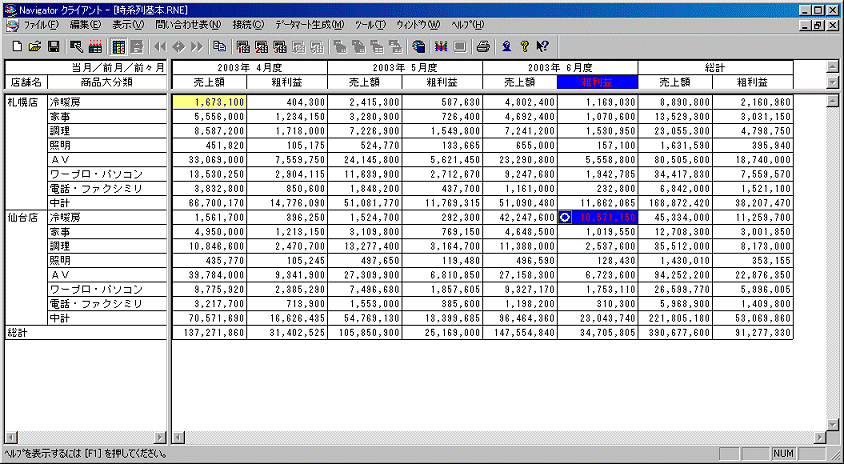Click the diamond navigation icon

(178, 47)
